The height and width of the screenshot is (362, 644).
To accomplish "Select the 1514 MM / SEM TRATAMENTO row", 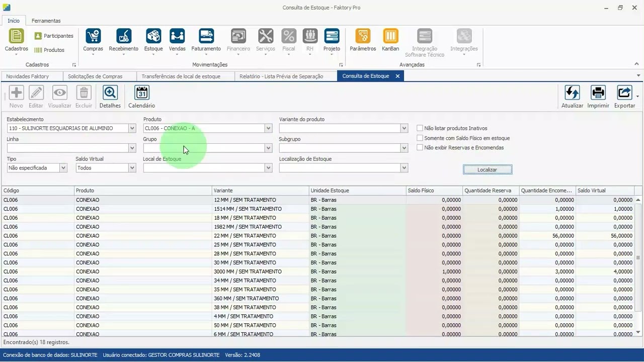I will click(x=318, y=209).
